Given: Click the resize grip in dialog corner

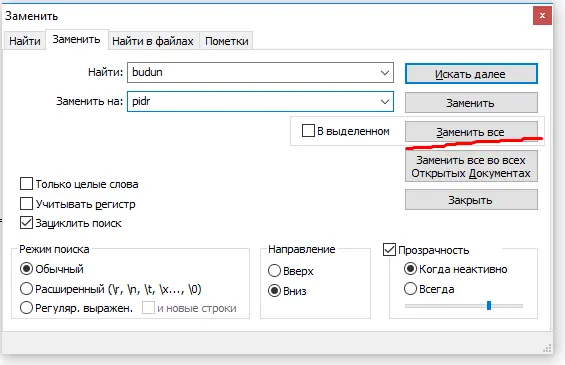Looking at the screenshot, I should (547, 348).
